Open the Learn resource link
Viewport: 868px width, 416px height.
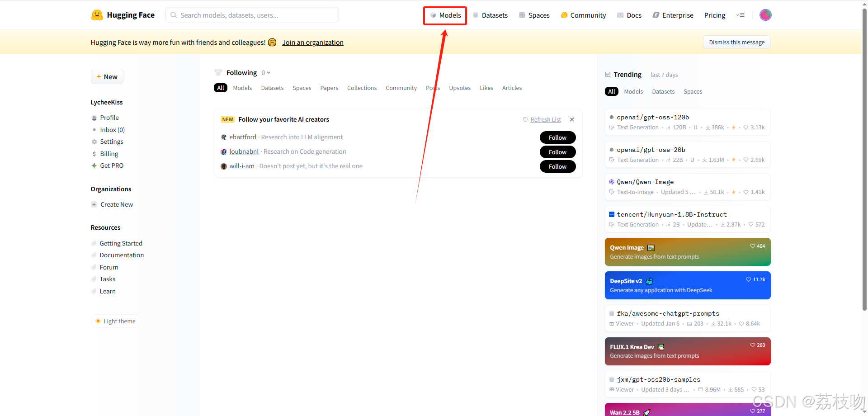108,291
